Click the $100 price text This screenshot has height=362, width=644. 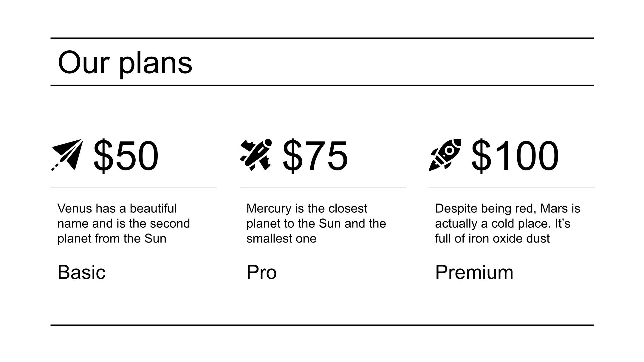(515, 156)
